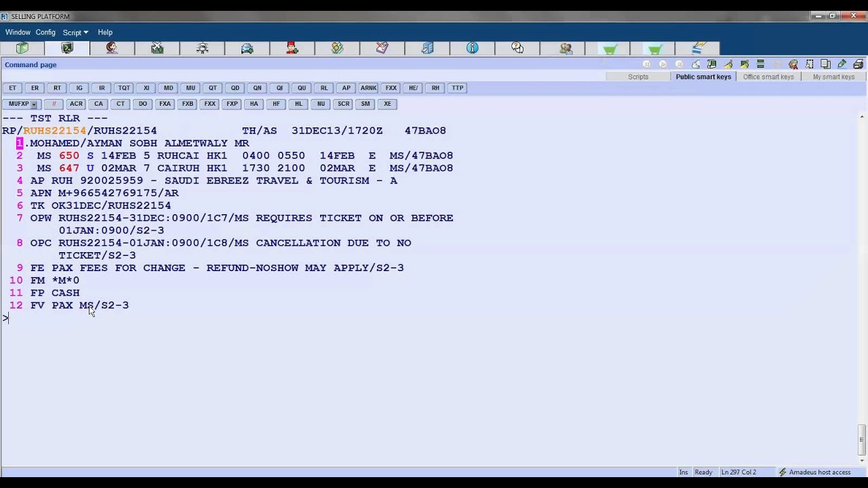868x488 pixels.
Task: Open the green book module icon
Action: (x=22, y=48)
